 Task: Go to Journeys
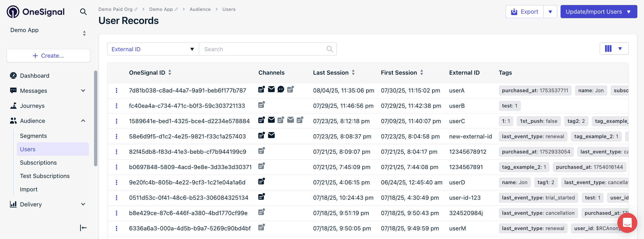[x=32, y=106]
